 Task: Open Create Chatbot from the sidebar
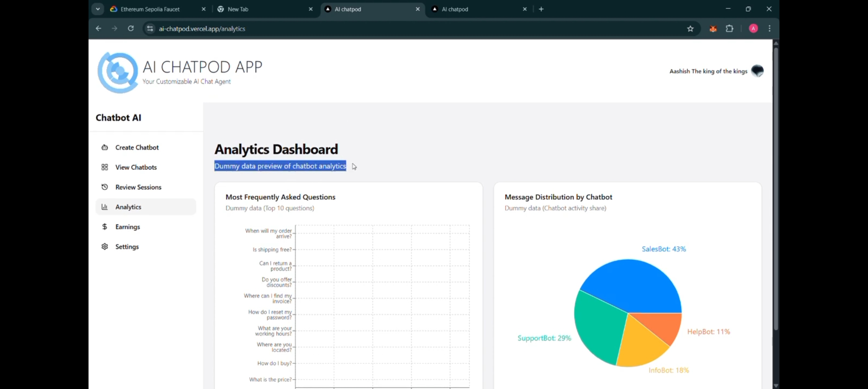coord(137,147)
